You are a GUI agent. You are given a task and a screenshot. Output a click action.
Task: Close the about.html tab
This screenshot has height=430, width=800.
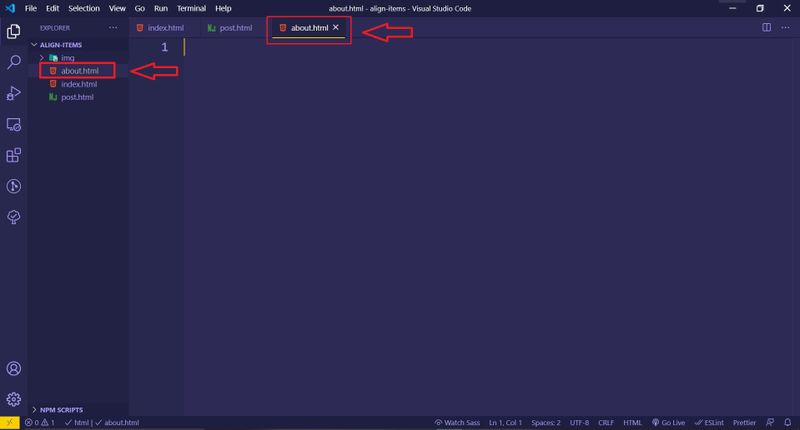click(336, 28)
